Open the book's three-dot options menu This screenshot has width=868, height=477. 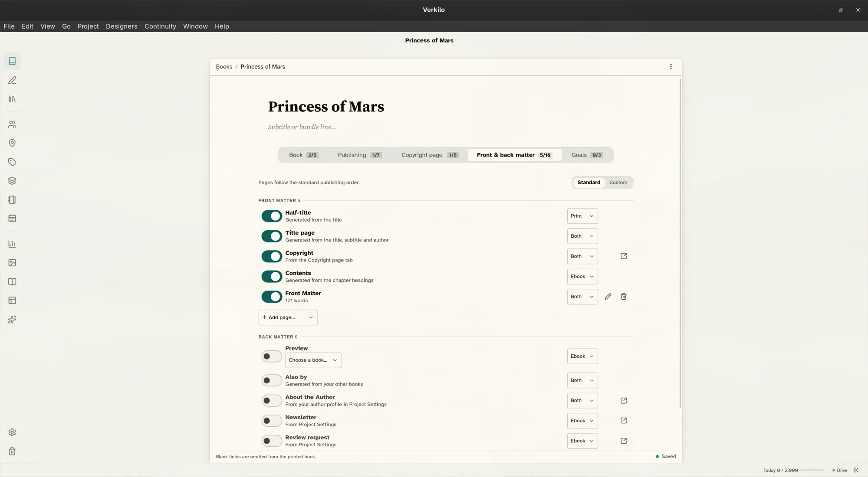point(671,67)
